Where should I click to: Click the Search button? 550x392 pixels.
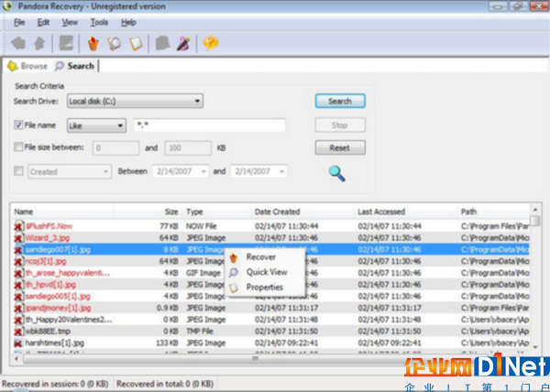340,102
